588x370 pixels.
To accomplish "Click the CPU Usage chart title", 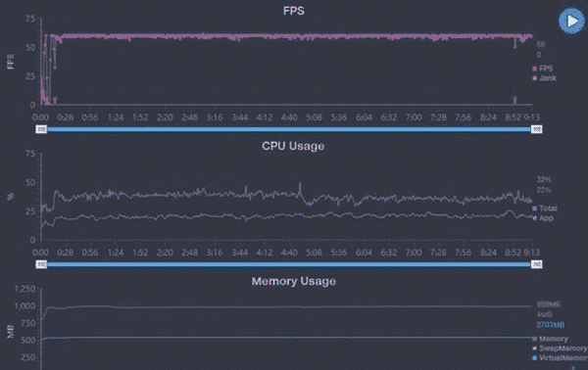I will [293, 146].
